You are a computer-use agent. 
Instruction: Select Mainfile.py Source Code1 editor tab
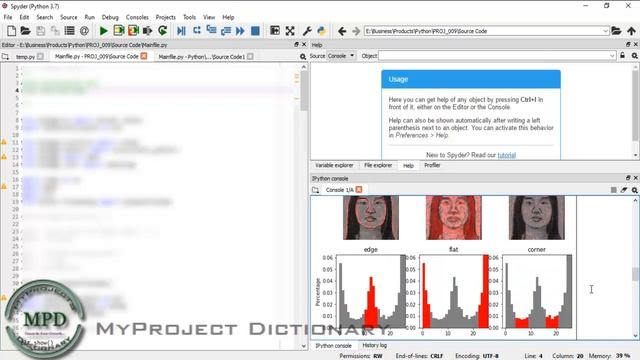pyautogui.click(x=202, y=57)
